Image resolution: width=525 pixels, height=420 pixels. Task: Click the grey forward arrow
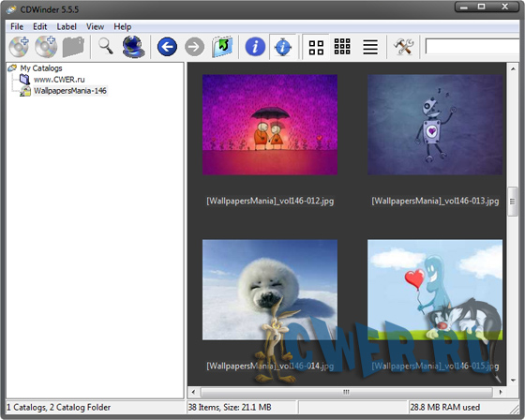pyautogui.click(x=195, y=47)
